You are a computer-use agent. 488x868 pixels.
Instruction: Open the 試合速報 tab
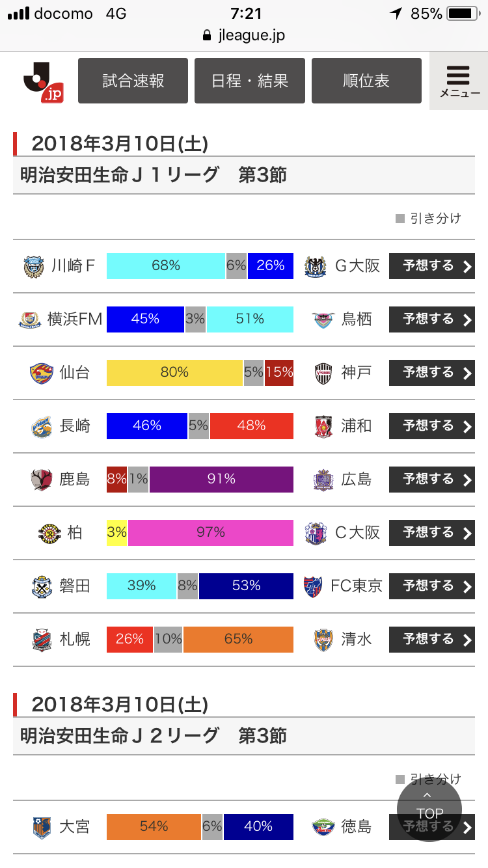pyautogui.click(x=133, y=81)
